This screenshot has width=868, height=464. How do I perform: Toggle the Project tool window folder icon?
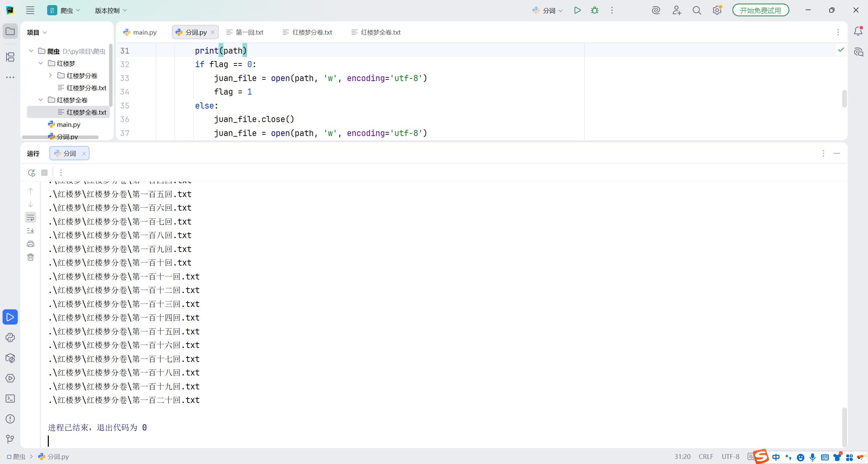click(x=10, y=32)
